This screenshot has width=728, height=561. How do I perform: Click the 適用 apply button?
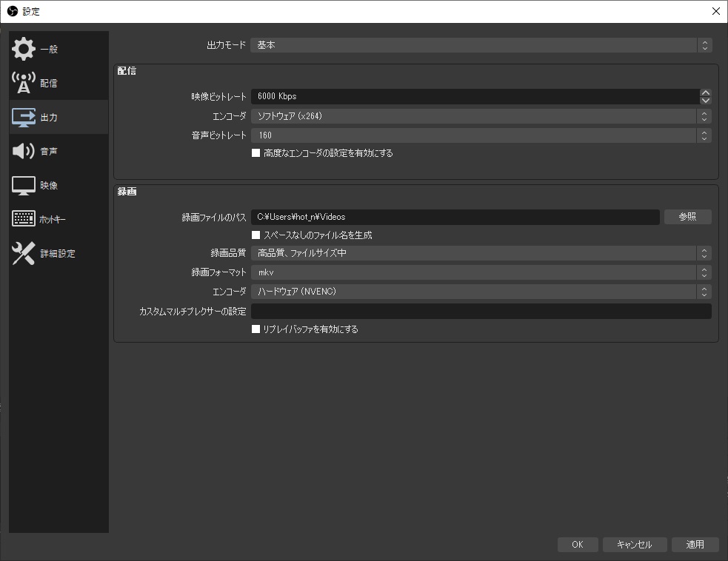pyautogui.click(x=695, y=544)
